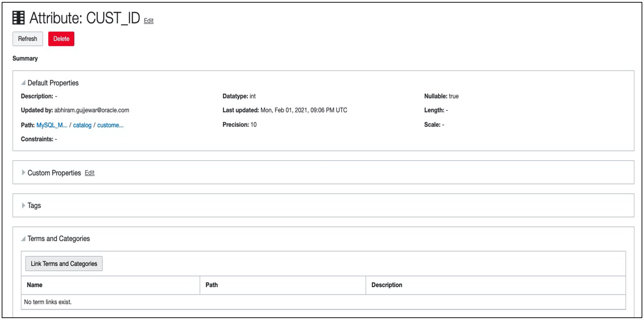Click the Name column header

click(34, 285)
